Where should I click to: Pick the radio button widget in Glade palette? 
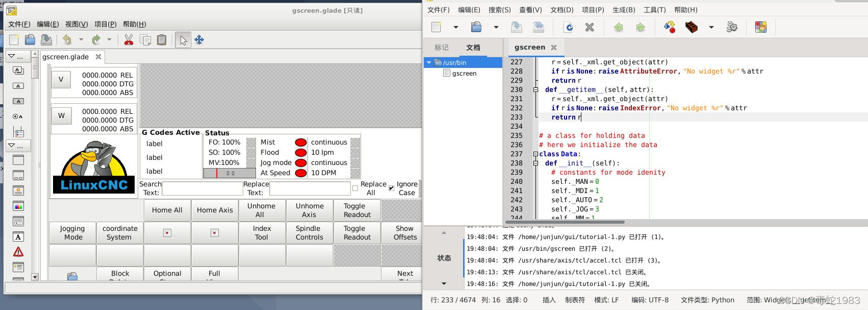coord(18,116)
